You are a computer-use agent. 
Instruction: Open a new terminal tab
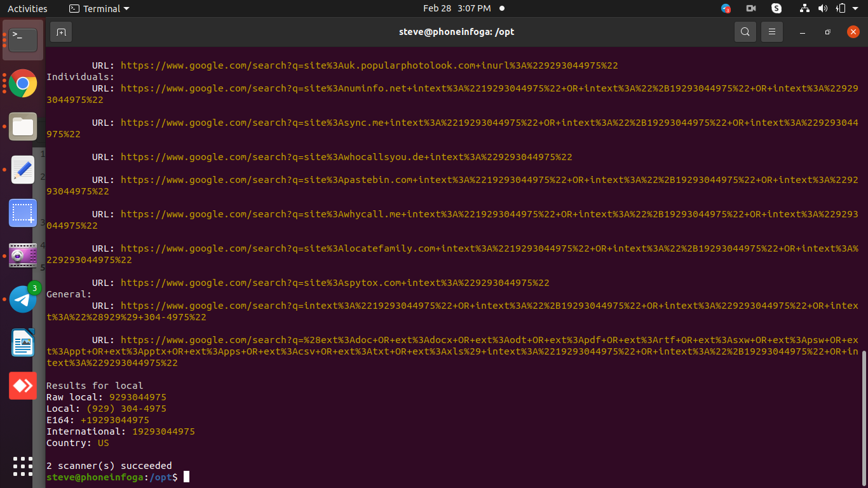point(61,32)
